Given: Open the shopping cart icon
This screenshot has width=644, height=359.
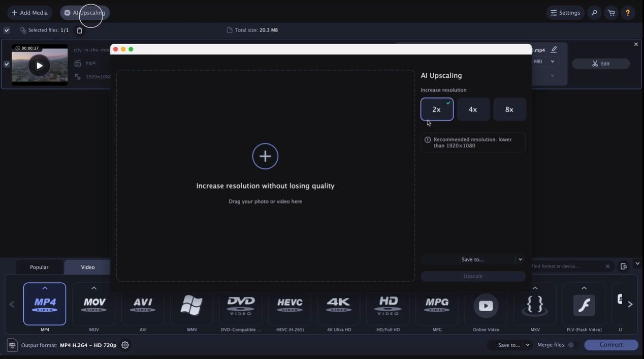Looking at the screenshot, I should [610, 12].
